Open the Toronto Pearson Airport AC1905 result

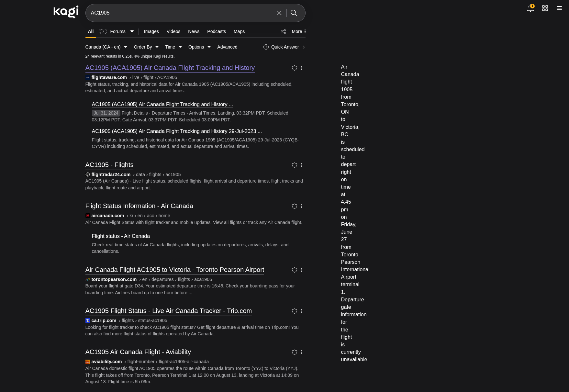click(x=174, y=270)
